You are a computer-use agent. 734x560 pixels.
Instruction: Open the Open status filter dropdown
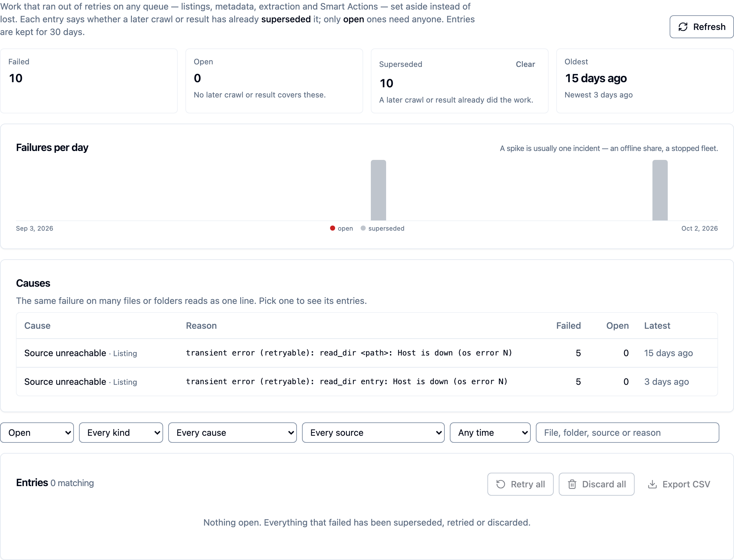pyautogui.click(x=37, y=433)
